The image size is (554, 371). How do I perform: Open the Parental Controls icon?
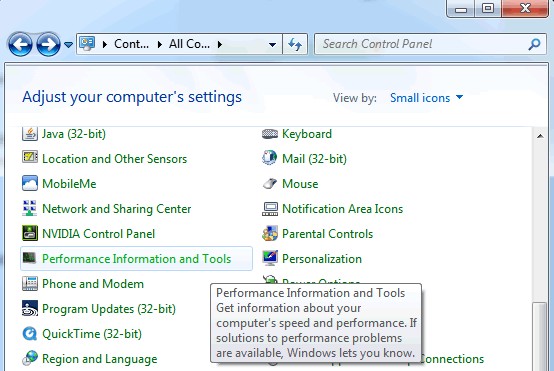tap(270, 234)
